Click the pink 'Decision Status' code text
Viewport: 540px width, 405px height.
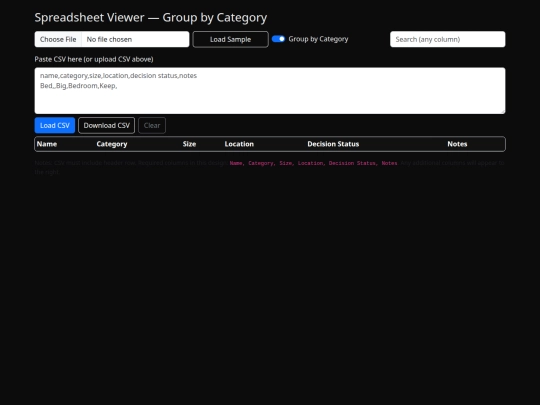point(352,163)
